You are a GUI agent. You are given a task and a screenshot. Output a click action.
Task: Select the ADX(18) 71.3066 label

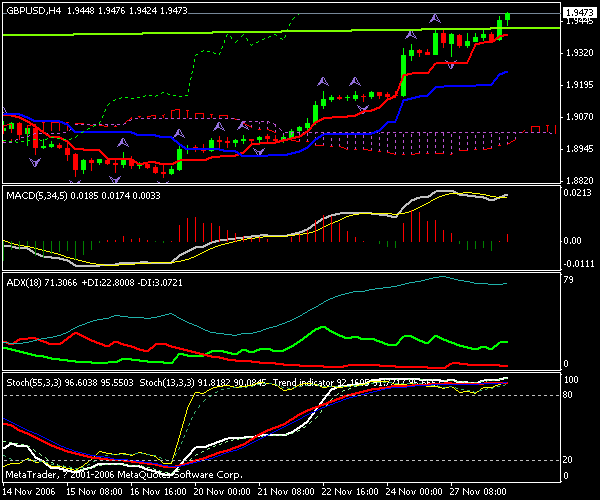[42, 283]
